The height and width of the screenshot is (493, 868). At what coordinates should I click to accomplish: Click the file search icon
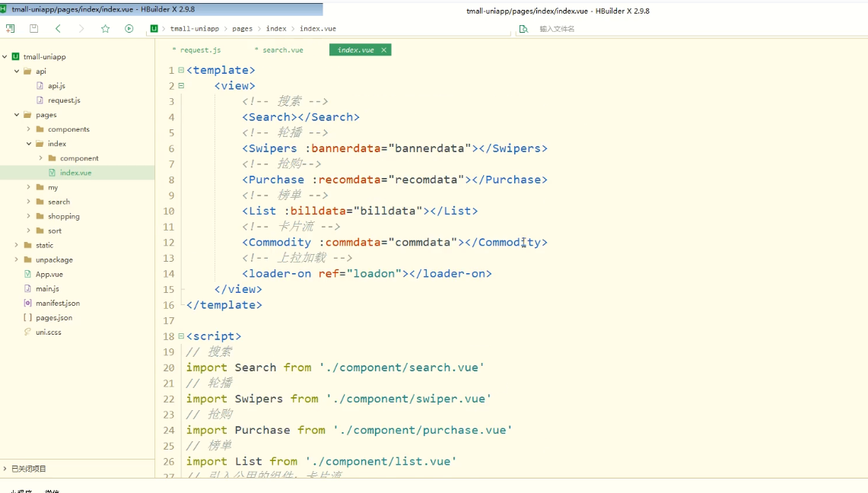(x=523, y=29)
